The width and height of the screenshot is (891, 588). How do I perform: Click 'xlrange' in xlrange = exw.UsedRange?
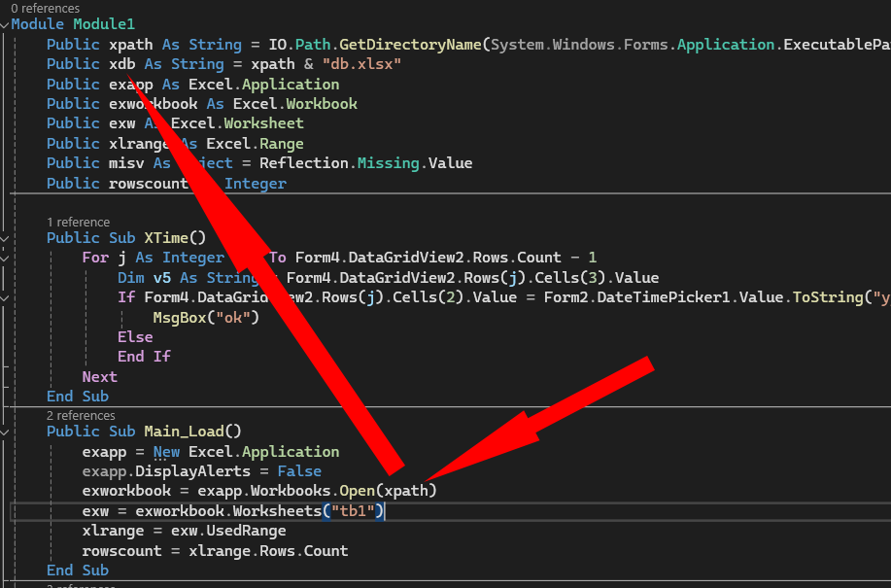(113, 531)
